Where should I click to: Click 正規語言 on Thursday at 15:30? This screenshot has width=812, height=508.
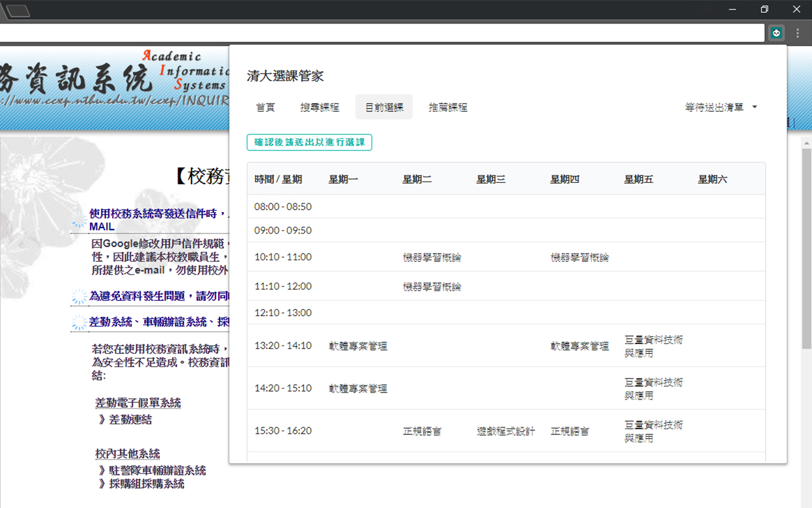(570, 431)
